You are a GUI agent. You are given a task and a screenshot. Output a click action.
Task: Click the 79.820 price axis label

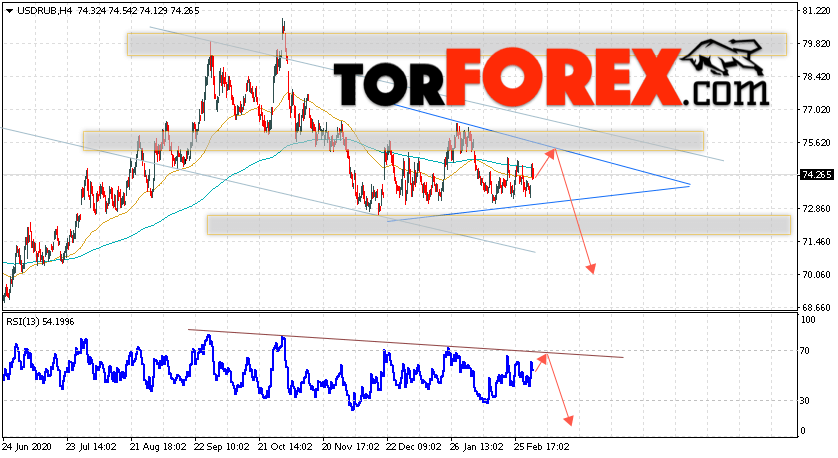pos(817,44)
